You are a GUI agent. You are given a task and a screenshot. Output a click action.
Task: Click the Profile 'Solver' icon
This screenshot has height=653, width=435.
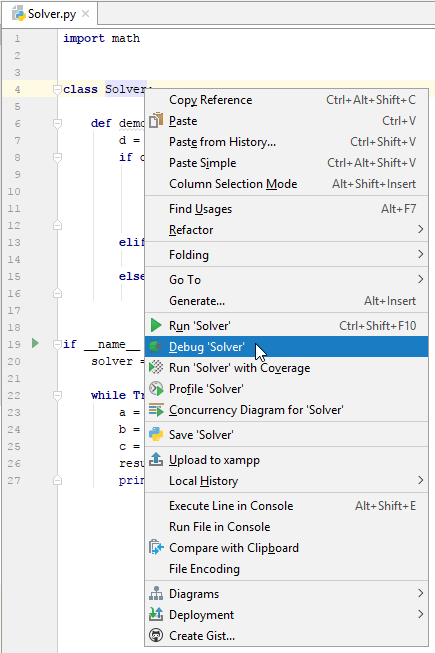pyautogui.click(x=156, y=389)
